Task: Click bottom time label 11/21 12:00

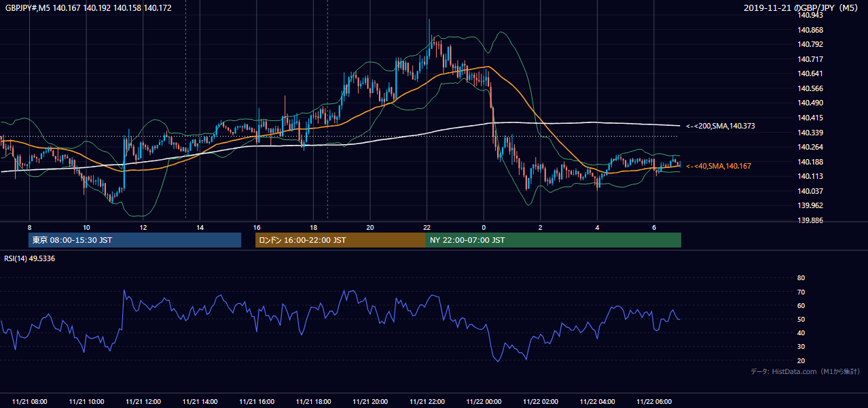Action: (143, 401)
